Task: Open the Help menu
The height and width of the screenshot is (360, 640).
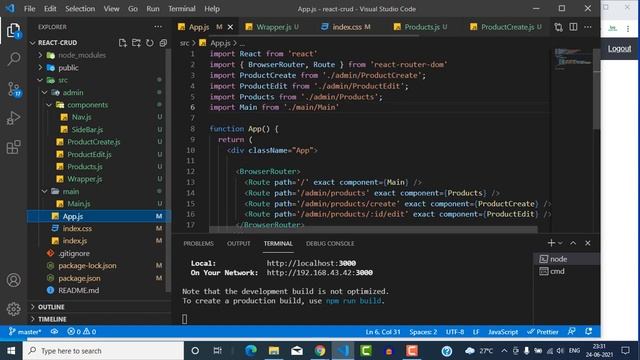Action: [212, 9]
